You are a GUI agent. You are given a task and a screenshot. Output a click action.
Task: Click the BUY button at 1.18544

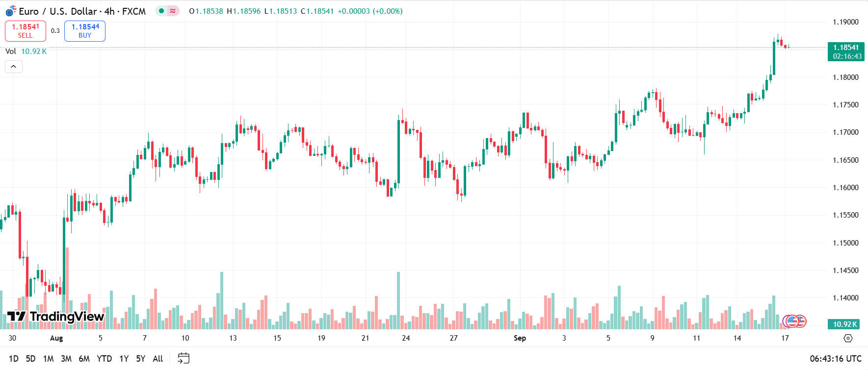tap(85, 31)
